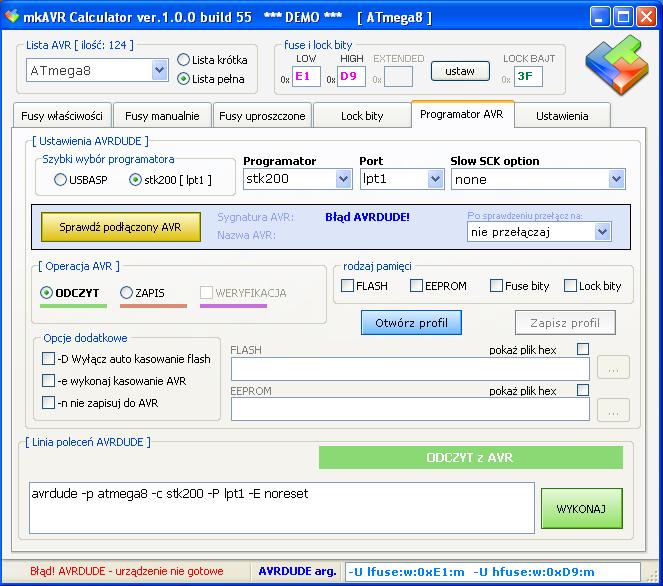663x586 pixels.
Task: Click the ustaw button
Action: click(x=460, y=71)
